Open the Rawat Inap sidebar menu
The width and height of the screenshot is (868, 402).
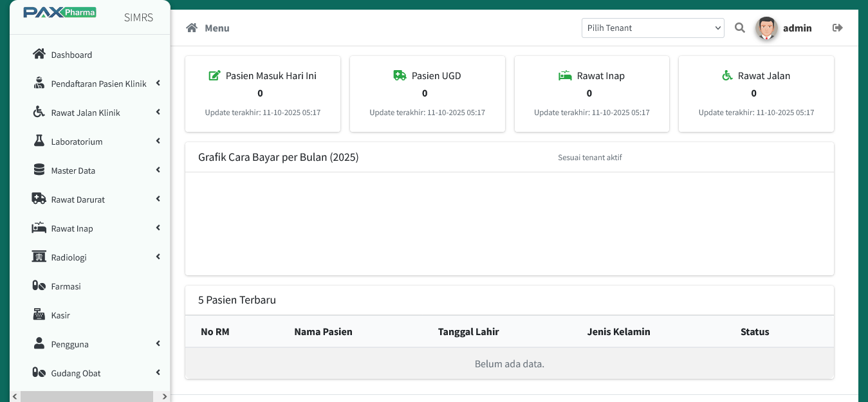click(x=72, y=228)
